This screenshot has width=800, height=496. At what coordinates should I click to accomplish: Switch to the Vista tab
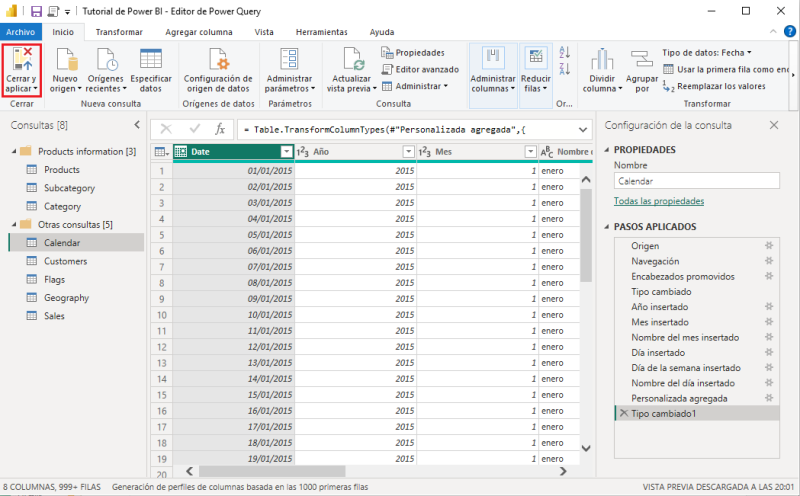point(264,32)
